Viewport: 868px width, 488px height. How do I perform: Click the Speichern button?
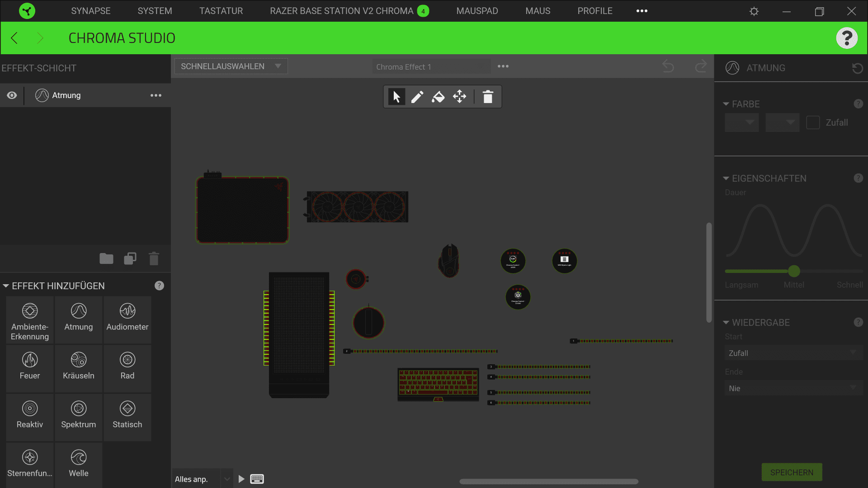[x=792, y=472]
